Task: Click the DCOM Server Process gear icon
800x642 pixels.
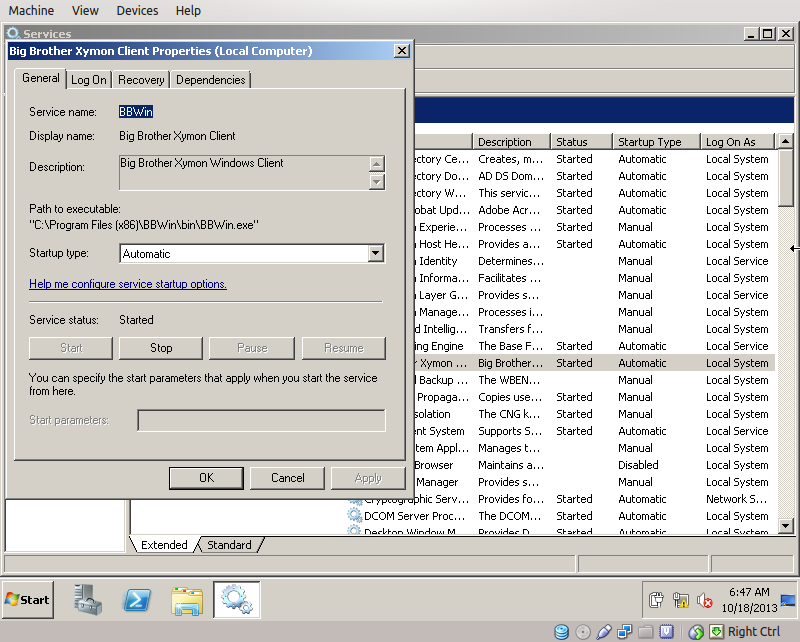Action: (354, 515)
